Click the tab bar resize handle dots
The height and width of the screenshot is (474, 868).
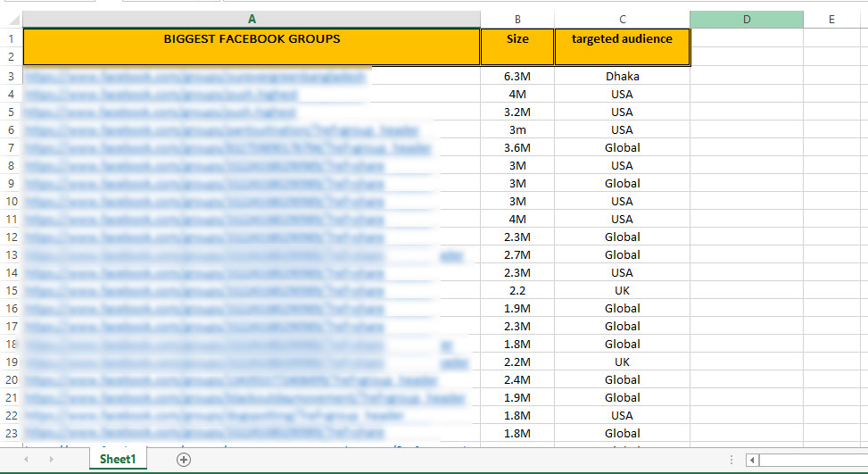pos(732,460)
